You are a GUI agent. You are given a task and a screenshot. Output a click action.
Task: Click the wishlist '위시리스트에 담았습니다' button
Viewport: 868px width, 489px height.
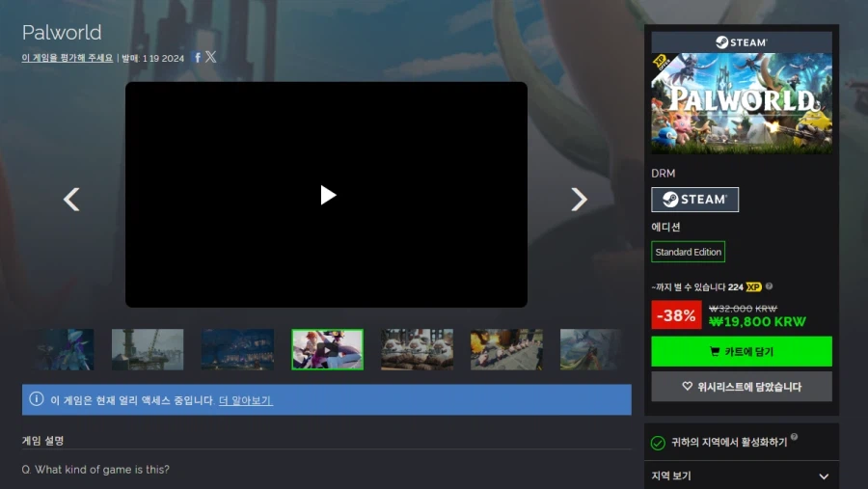point(742,387)
